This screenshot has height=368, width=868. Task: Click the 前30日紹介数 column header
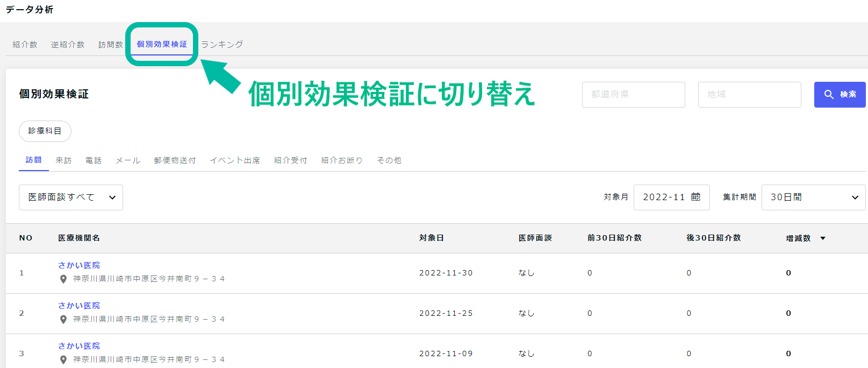point(614,238)
